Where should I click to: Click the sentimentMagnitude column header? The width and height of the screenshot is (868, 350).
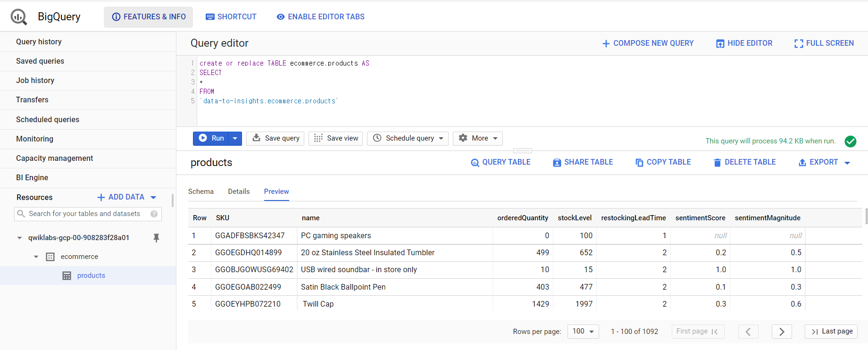[768, 218]
